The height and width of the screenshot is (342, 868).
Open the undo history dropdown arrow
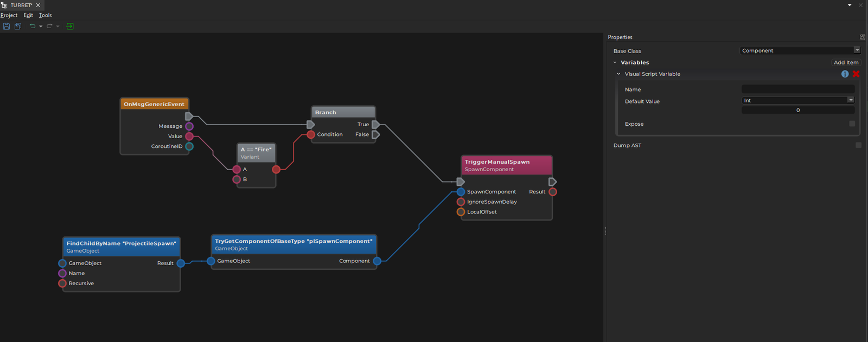(x=41, y=27)
